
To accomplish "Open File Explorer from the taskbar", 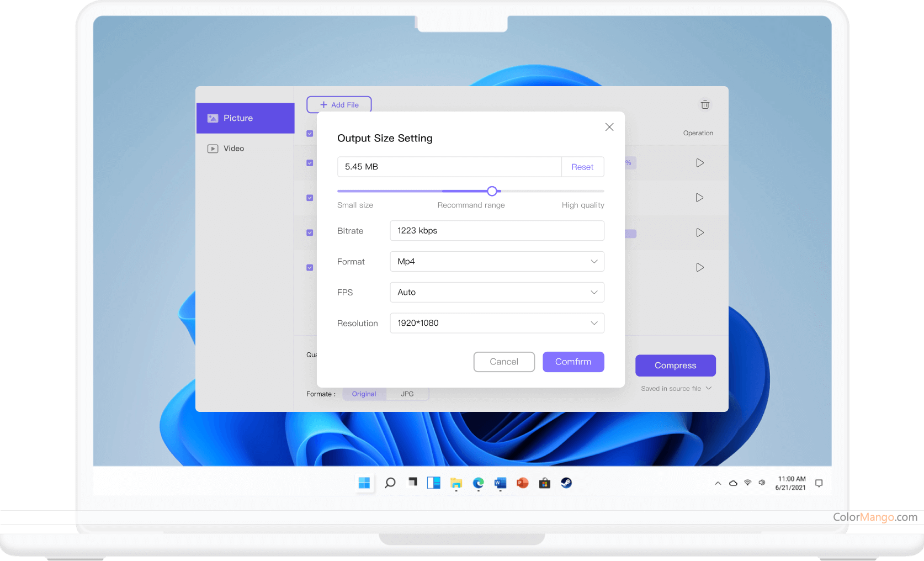I will tap(456, 483).
